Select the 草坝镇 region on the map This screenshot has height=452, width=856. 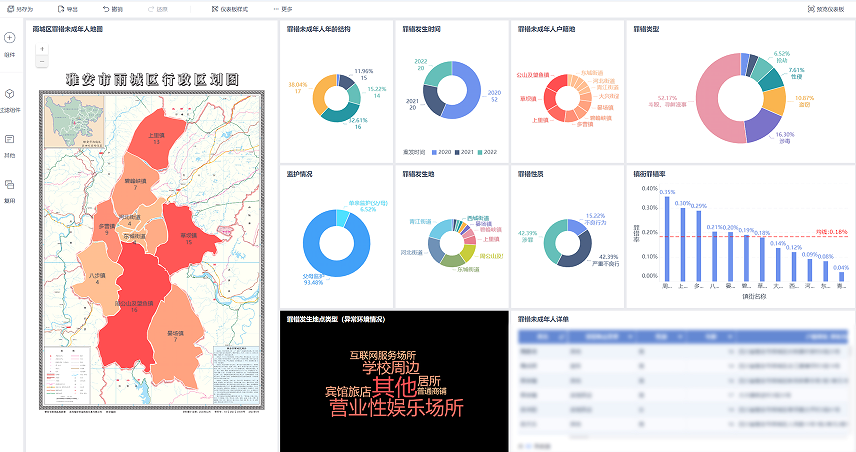coord(188,238)
